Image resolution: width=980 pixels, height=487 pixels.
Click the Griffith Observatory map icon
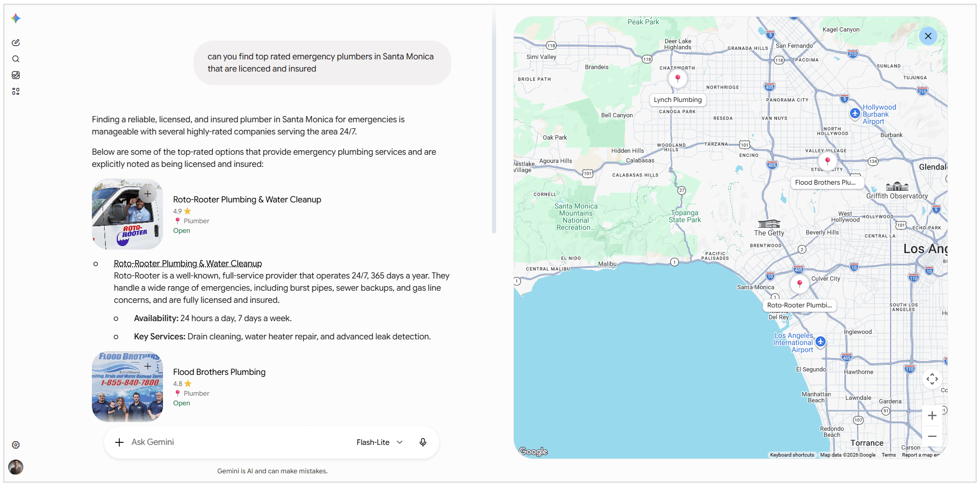click(x=897, y=186)
